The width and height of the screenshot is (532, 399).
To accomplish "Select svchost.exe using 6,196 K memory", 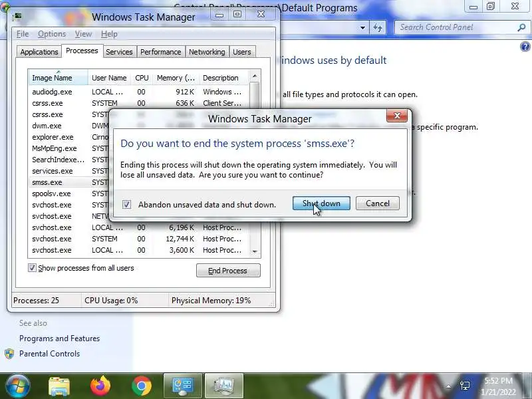I will (x=138, y=227).
